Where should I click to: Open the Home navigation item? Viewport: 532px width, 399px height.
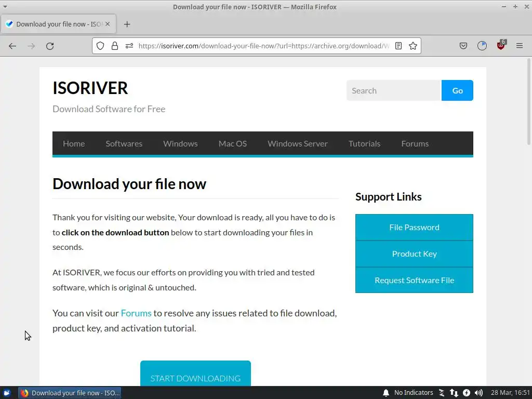(x=74, y=143)
